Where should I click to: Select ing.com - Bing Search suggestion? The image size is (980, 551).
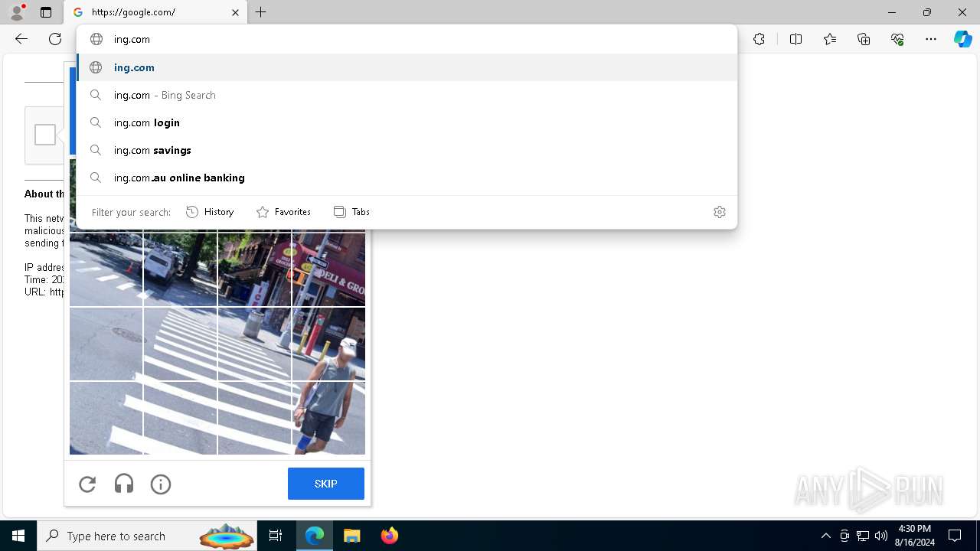(407, 95)
